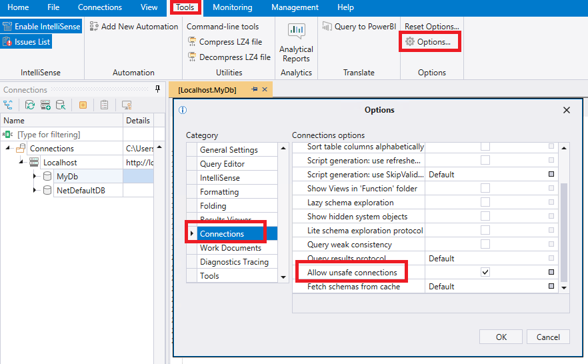
Task: Click the down arrow of the Category list scrollbar
Action: tap(283, 277)
